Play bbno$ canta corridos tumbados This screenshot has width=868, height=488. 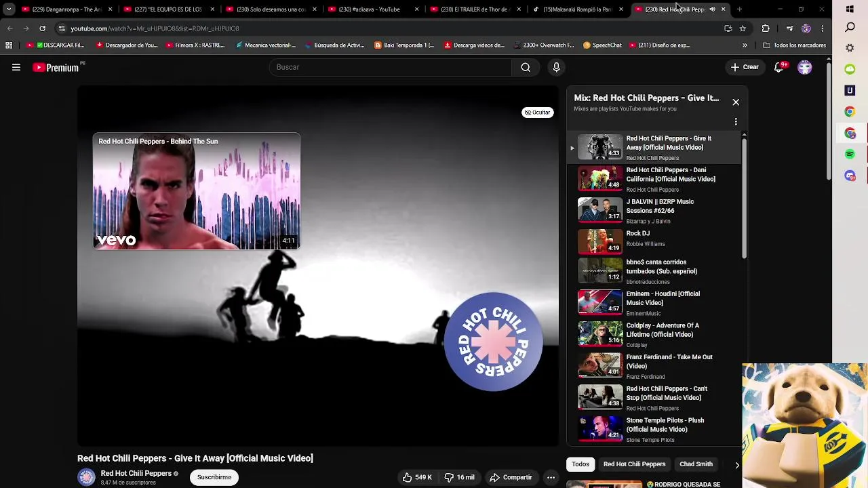click(x=654, y=271)
